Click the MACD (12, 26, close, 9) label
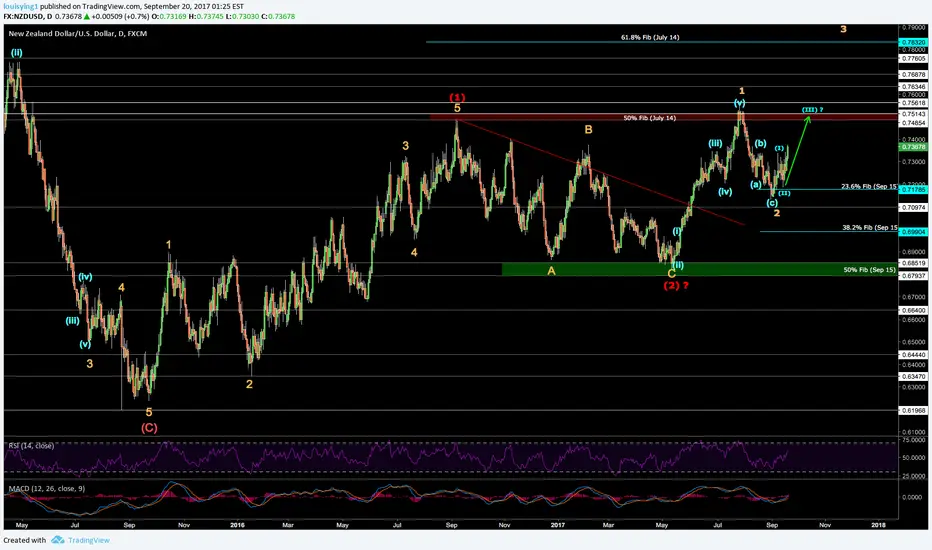This screenshot has width=932, height=550. [47, 489]
